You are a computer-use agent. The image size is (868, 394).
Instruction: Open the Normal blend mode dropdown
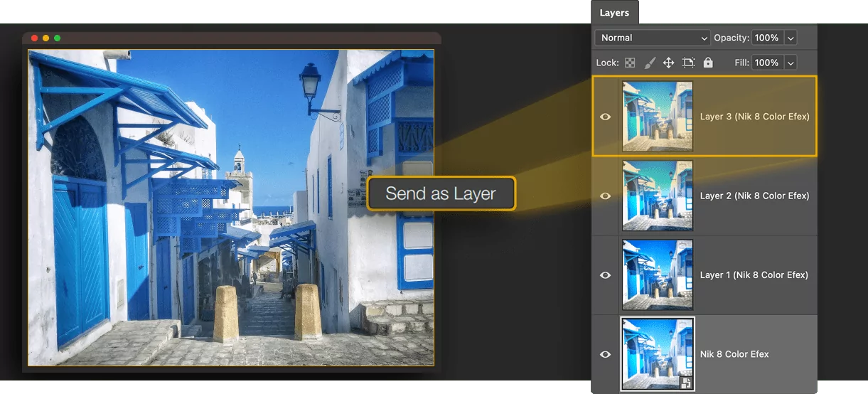pyautogui.click(x=653, y=38)
